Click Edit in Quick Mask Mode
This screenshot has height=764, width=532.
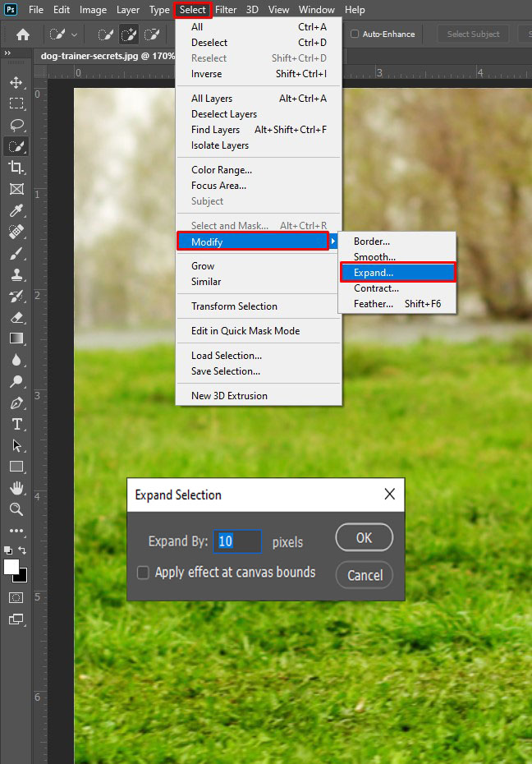pyautogui.click(x=259, y=331)
